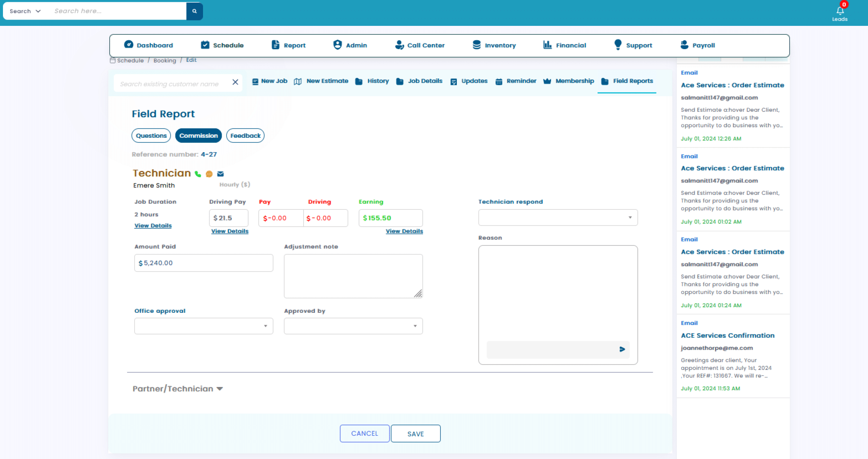Open the top Search type dropdown
Screen dimensions: 868x459
coord(25,11)
